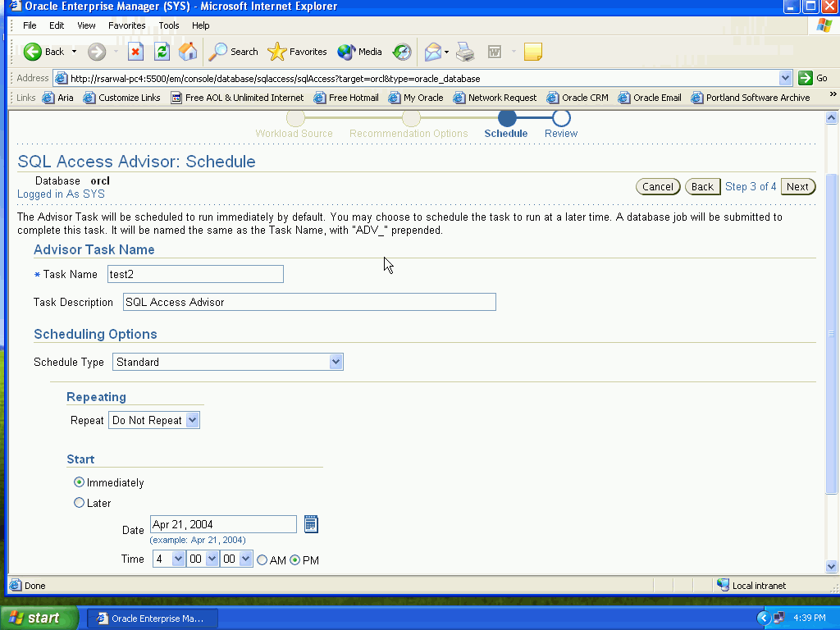Viewport: 840px width, 630px height.
Task: Open the Favorites menu
Action: [x=127, y=25]
